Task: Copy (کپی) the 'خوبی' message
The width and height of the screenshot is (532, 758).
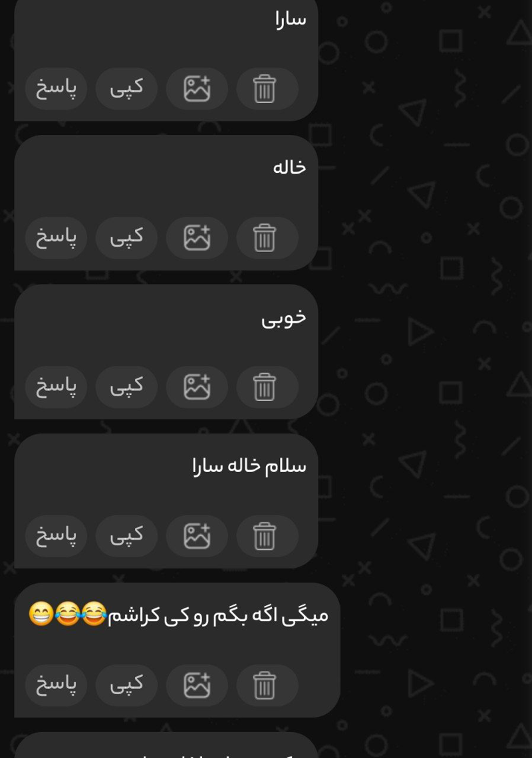Action: point(127,387)
